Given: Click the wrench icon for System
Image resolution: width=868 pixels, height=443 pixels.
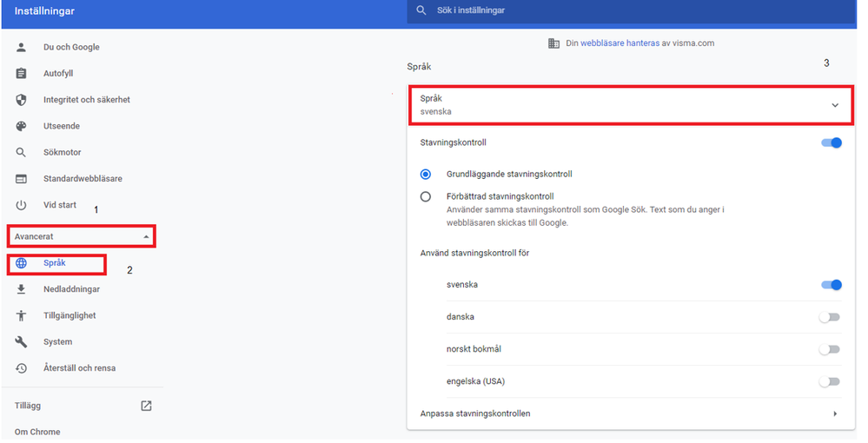Looking at the screenshot, I should [x=21, y=341].
